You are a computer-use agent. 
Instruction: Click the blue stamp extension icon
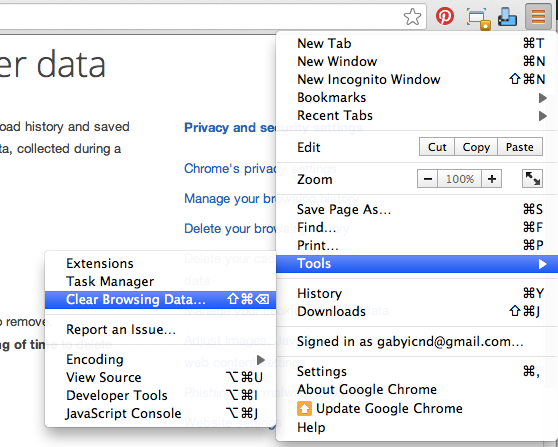[507, 17]
